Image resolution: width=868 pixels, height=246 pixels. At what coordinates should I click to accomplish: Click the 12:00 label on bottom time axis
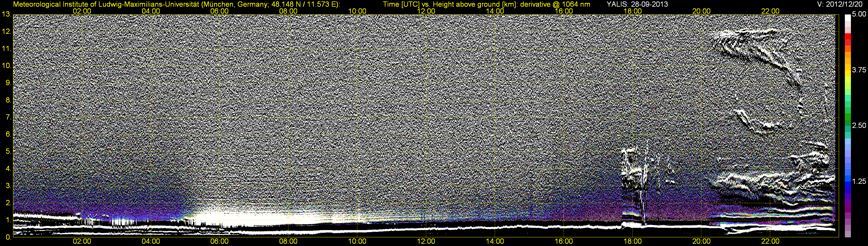pyautogui.click(x=426, y=242)
